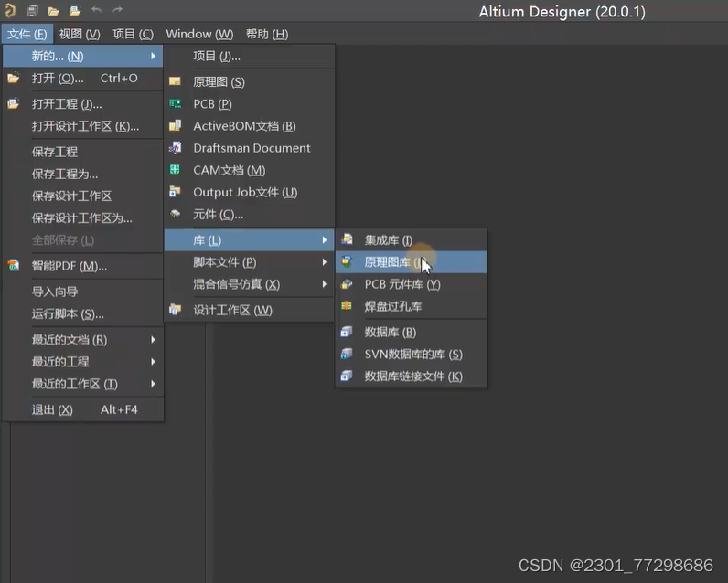Select 设计工作区 (W) entry
This screenshot has width=728, height=583.
click(250, 310)
